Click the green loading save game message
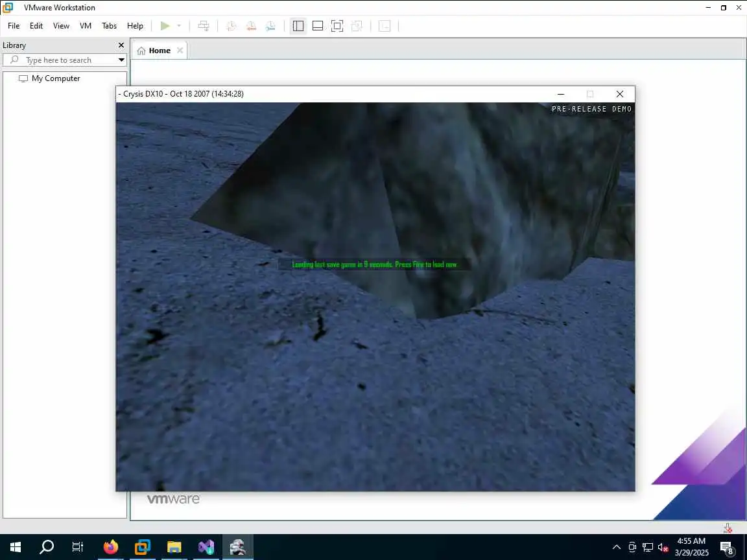This screenshot has width=747, height=560. coord(374,264)
